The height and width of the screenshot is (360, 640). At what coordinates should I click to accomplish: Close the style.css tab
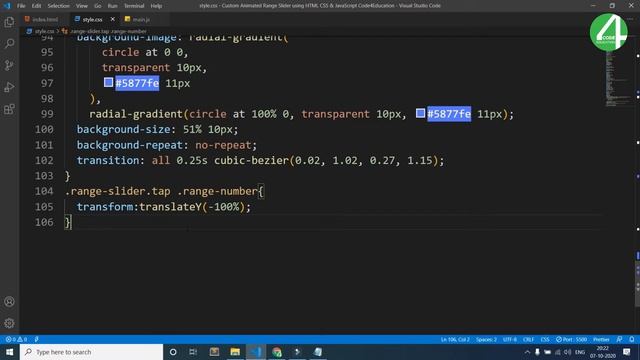pyautogui.click(x=113, y=19)
